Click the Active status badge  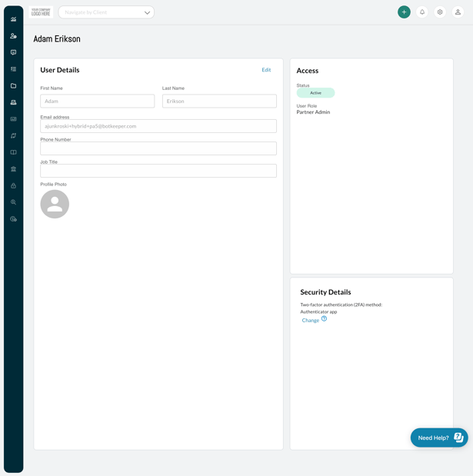316,93
